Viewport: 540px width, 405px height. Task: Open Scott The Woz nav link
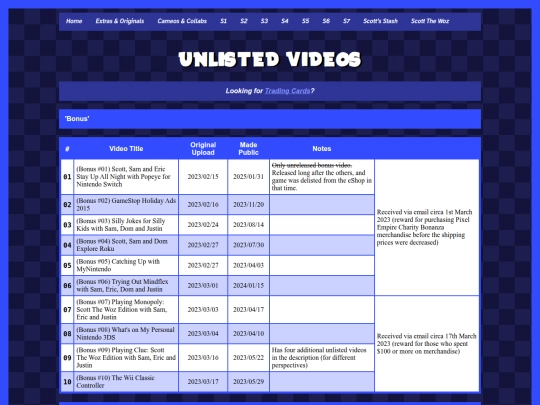pyautogui.click(x=430, y=21)
